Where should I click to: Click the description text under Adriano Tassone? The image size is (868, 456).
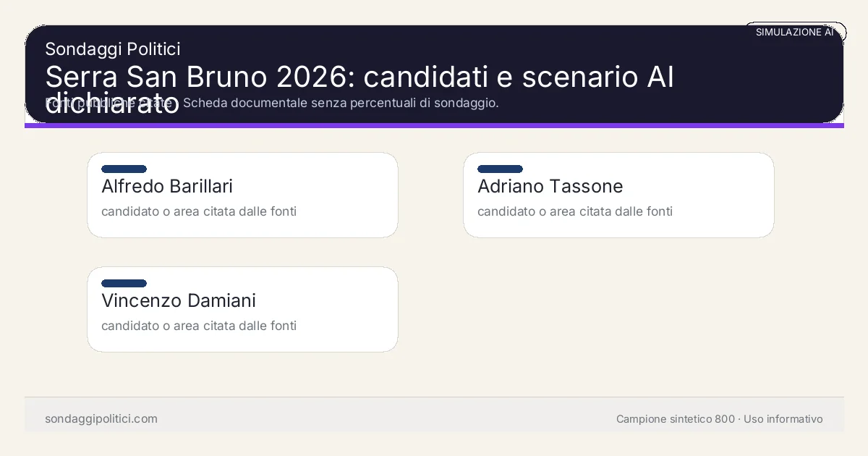click(575, 211)
